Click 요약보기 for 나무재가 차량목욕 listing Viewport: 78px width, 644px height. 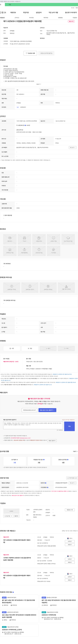tap(70, 559)
